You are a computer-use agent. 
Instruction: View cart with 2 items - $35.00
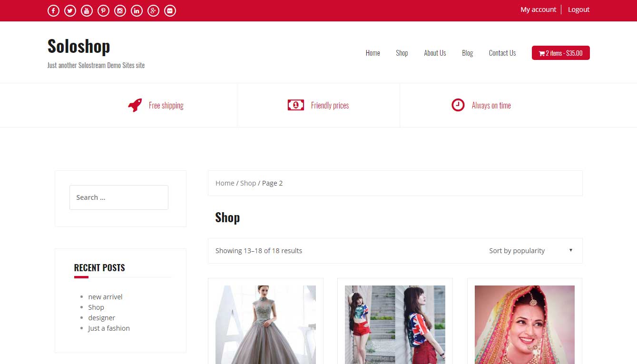[560, 53]
